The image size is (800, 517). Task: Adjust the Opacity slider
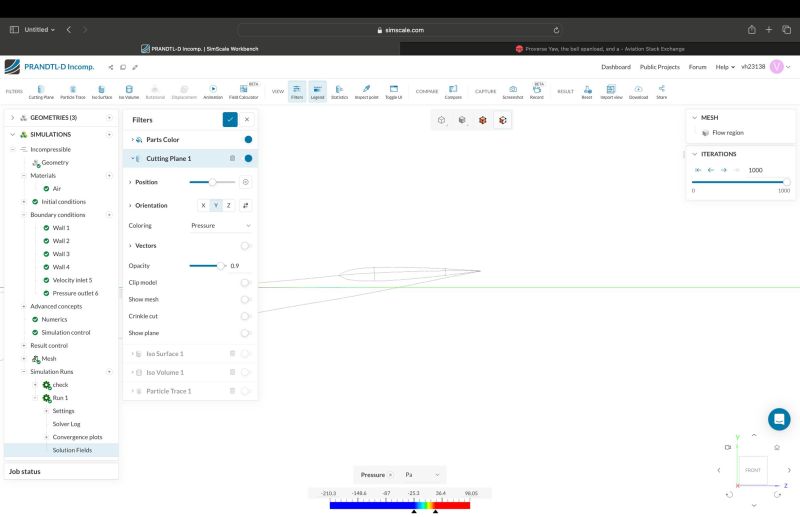tap(220, 266)
